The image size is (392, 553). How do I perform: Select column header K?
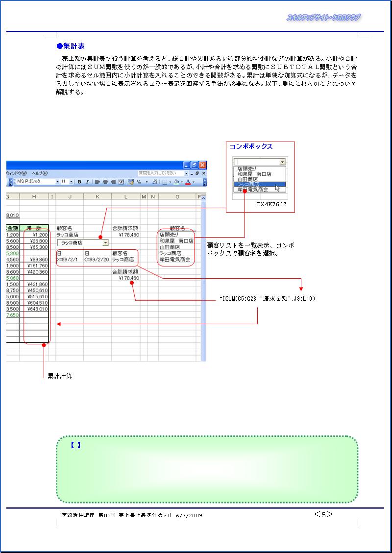(97, 197)
